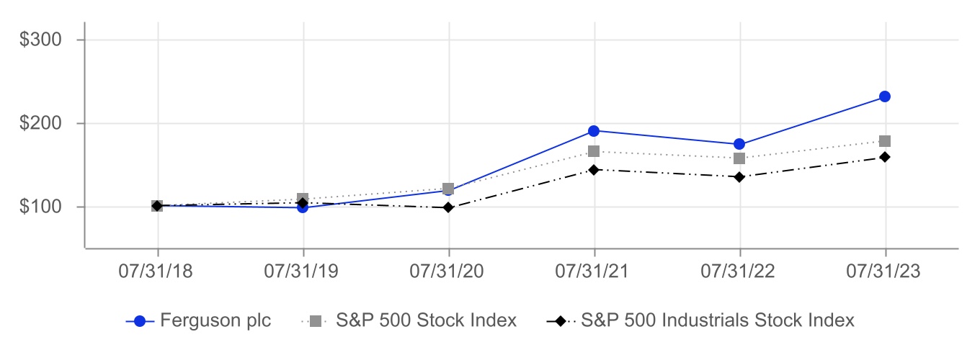The height and width of the screenshot is (360, 980).
Task: Click the S&P 500 gray square legend icon
Action: (x=315, y=321)
